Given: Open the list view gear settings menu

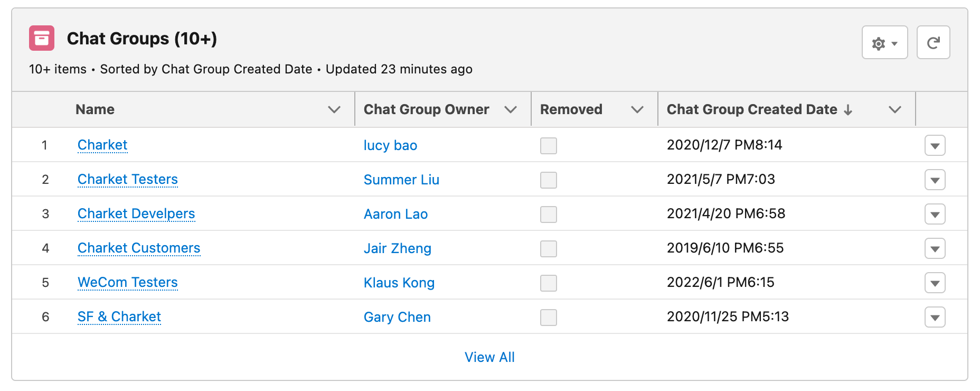Looking at the screenshot, I should click(x=884, y=43).
